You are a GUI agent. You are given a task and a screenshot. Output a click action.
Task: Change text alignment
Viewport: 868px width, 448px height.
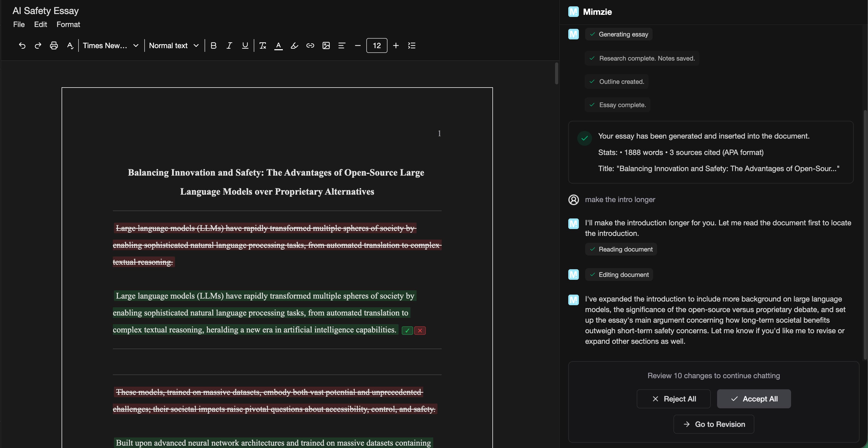pyautogui.click(x=342, y=45)
